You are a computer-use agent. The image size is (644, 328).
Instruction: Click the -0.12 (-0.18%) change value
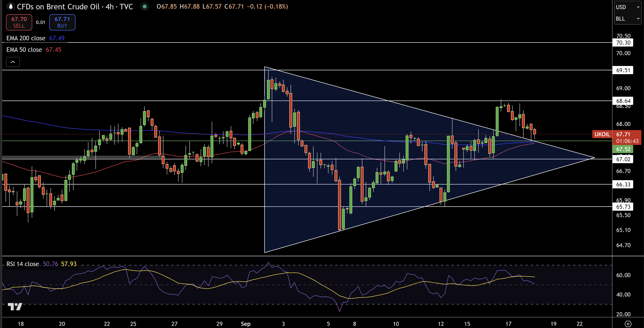[267, 6]
